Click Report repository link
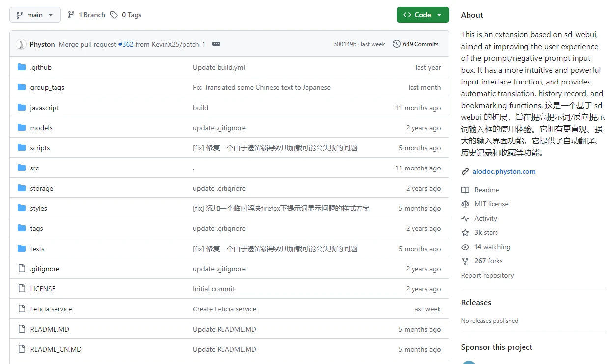Viewport: 607px width, 364px height. [x=487, y=275]
